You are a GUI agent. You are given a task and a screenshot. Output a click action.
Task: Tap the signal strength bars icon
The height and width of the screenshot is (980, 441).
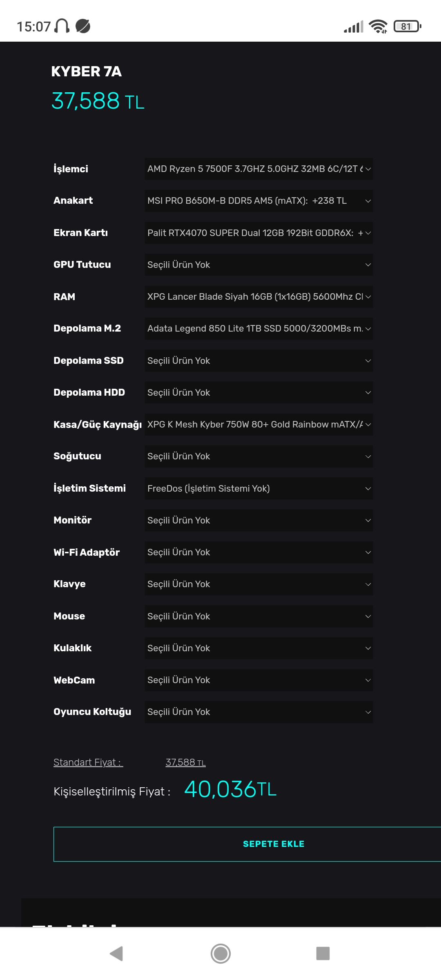[354, 27]
